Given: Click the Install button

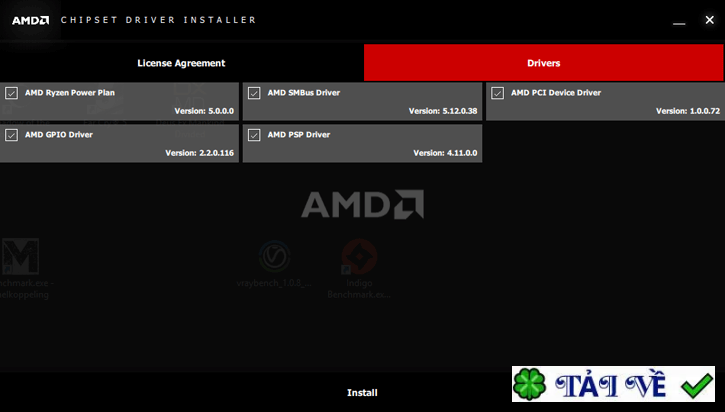Looking at the screenshot, I should click(x=362, y=393).
